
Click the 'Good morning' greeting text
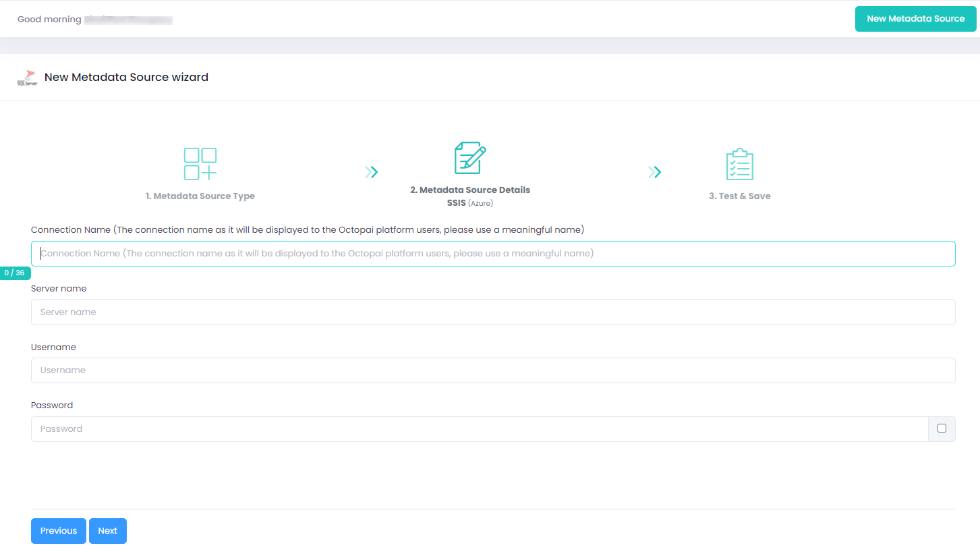[49, 20]
